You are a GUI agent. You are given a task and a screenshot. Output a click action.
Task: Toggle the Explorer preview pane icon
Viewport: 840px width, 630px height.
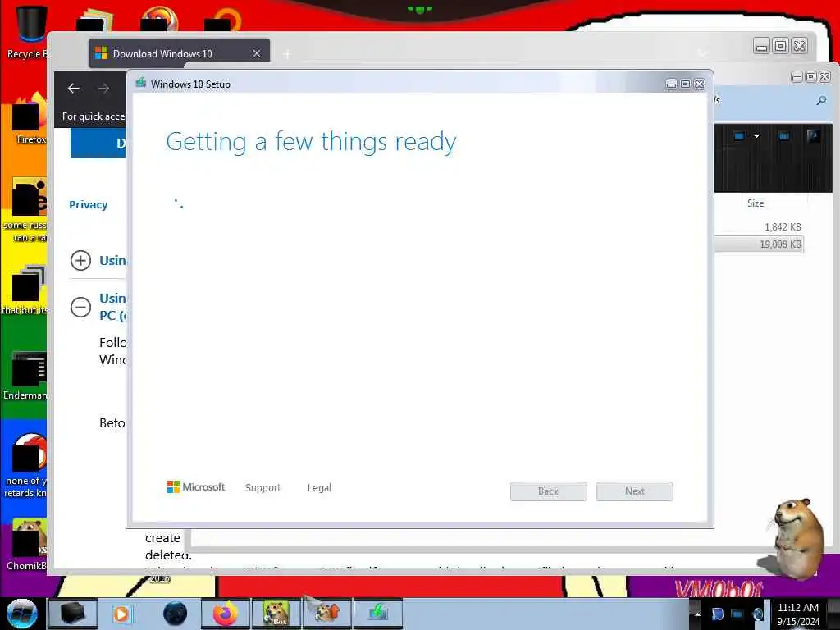coord(783,136)
